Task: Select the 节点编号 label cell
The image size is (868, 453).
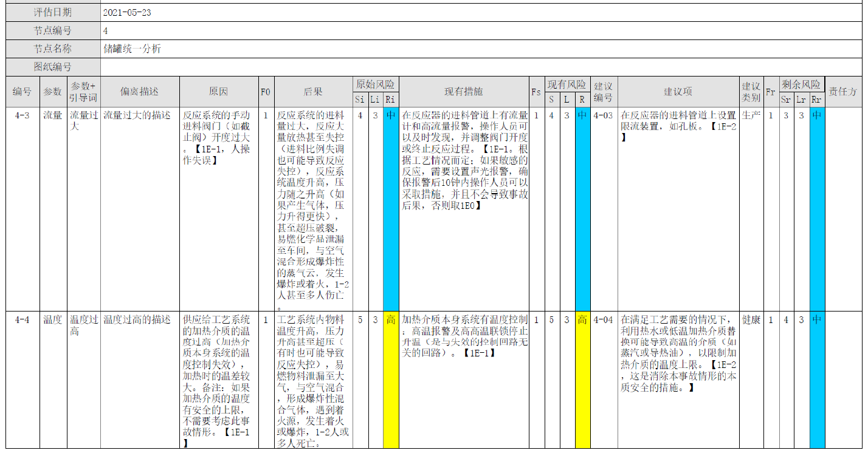Action: (x=53, y=30)
